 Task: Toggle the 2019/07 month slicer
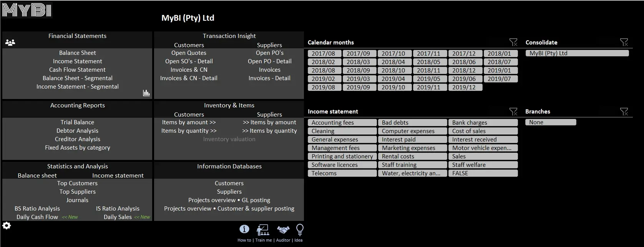click(x=500, y=79)
